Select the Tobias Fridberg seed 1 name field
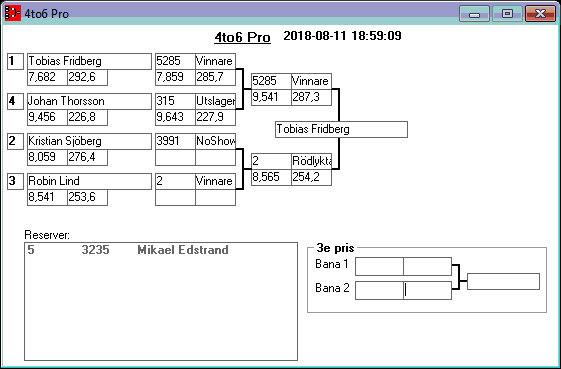The height and width of the screenshot is (369, 561). point(89,61)
